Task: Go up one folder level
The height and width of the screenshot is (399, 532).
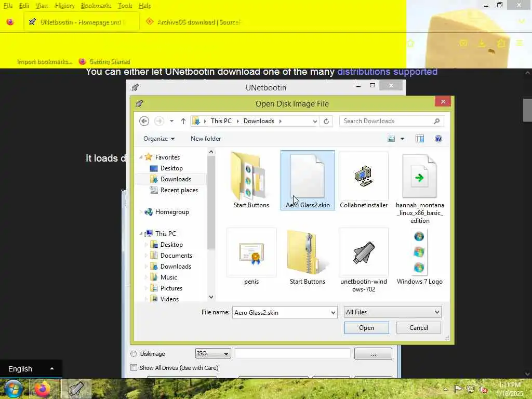Action: click(183, 121)
